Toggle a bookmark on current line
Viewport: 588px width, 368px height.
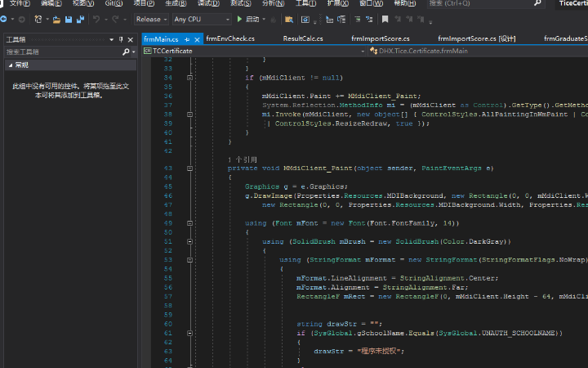(385, 19)
